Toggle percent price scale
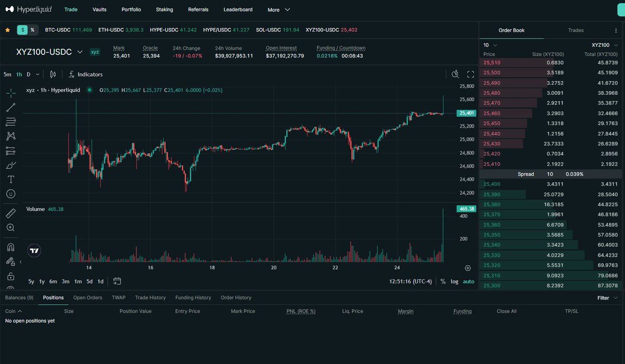The height and width of the screenshot is (364, 625). [x=443, y=282]
